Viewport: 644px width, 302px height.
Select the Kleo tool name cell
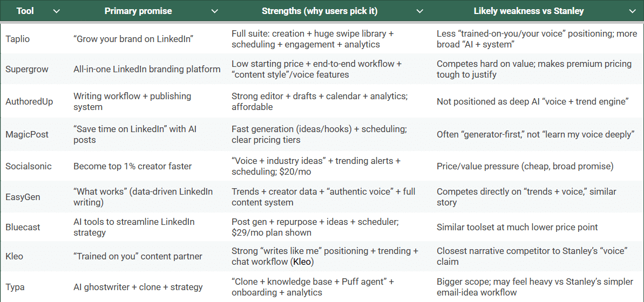tap(15, 256)
